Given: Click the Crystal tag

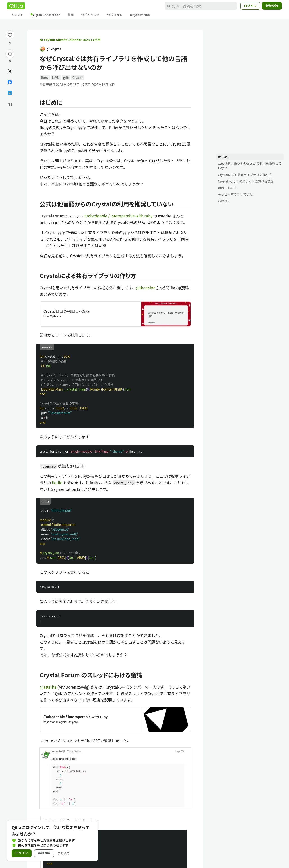Looking at the screenshot, I should [77, 78].
